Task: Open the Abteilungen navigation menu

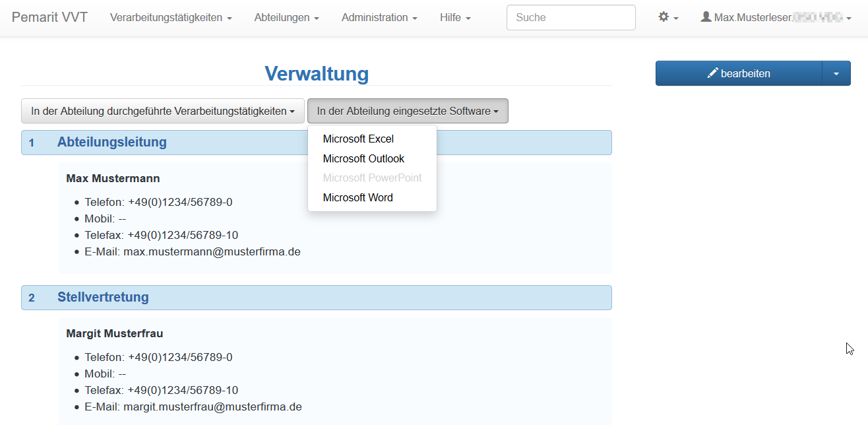Action: [x=286, y=18]
